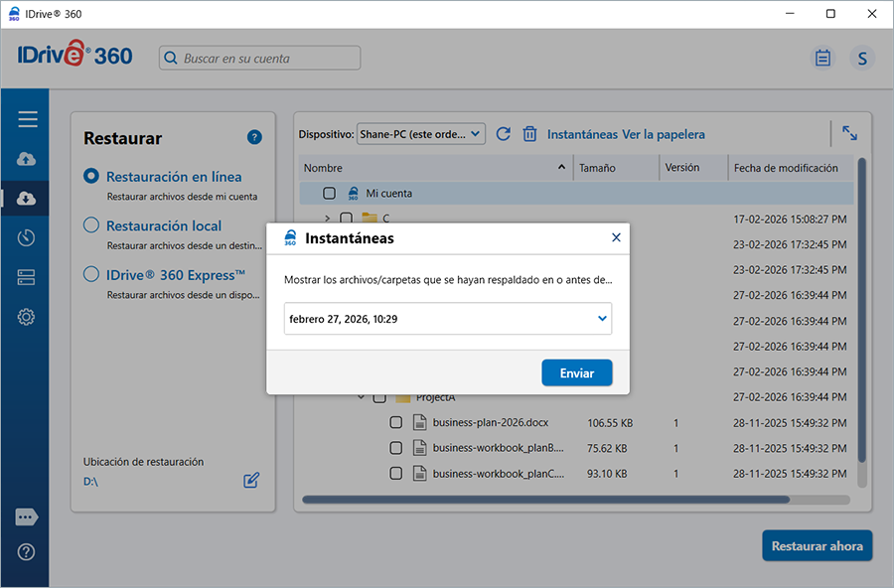Collapse the ProjectA folder tree node
The width and height of the screenshot is (894, 588).
[x=361, y=397]
